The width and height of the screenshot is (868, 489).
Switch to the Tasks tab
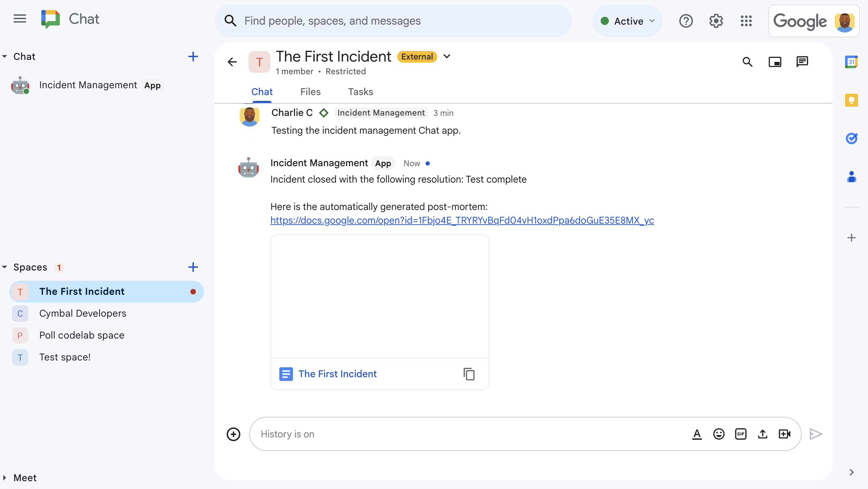click(360, 92)
